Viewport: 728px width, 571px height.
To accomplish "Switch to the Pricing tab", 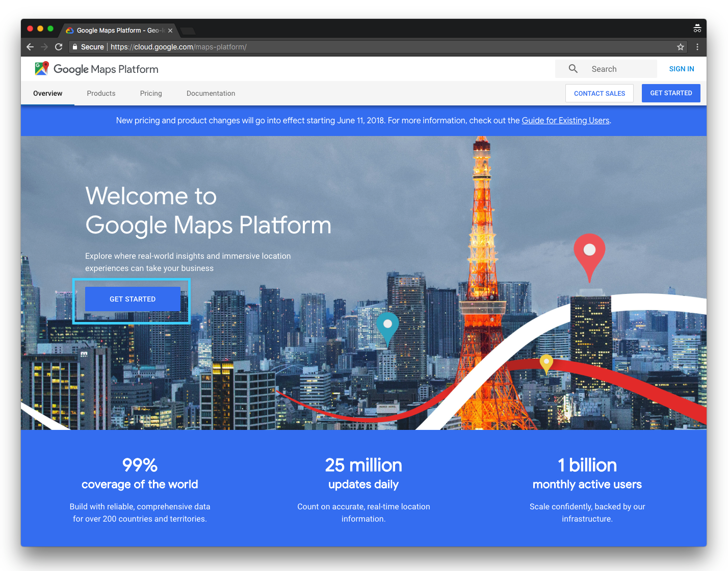I will 151,93.
